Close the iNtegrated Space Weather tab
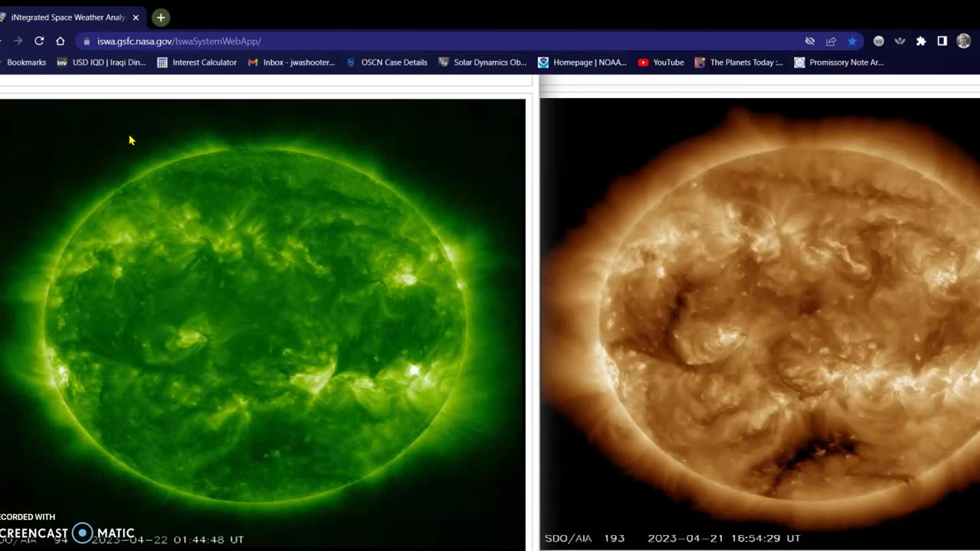980x551 pixels. tap(136, 17)
